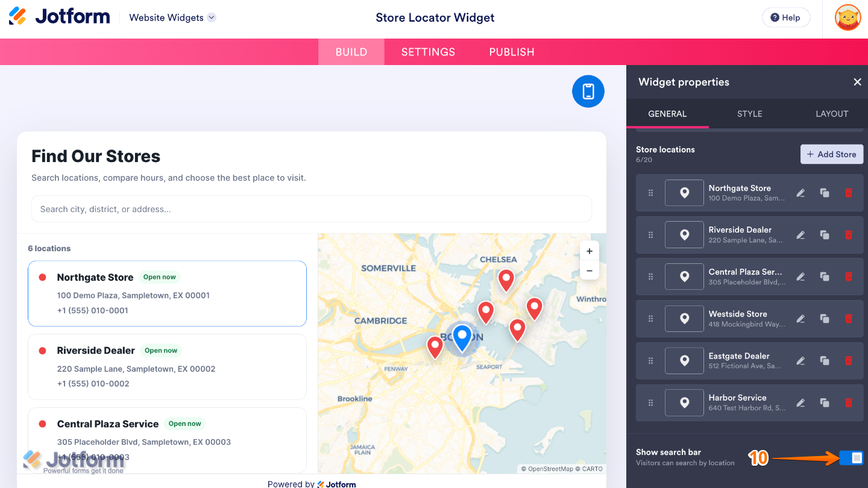The width and height of the screenshot is (868, 488).
Task: Select the Riverside Dealer card
Action: tap(167, 367)
